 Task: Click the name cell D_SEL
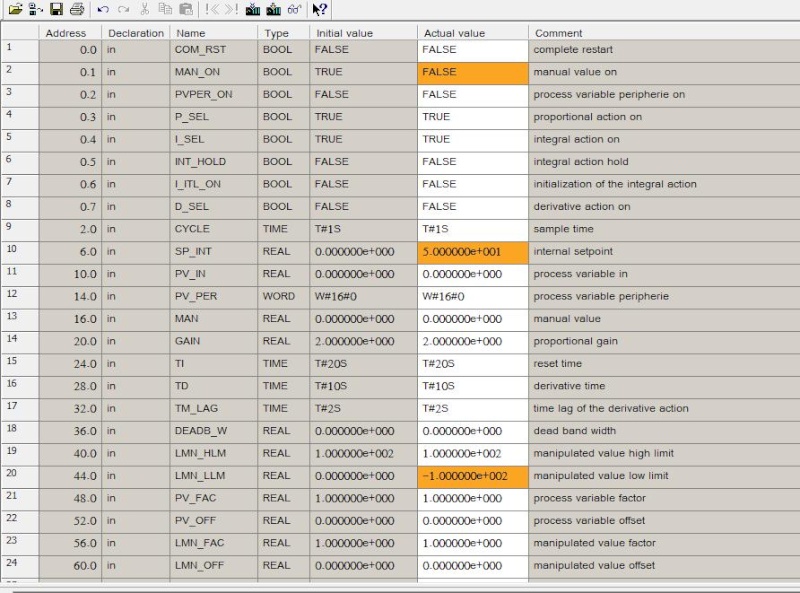[x=214, y=208]
